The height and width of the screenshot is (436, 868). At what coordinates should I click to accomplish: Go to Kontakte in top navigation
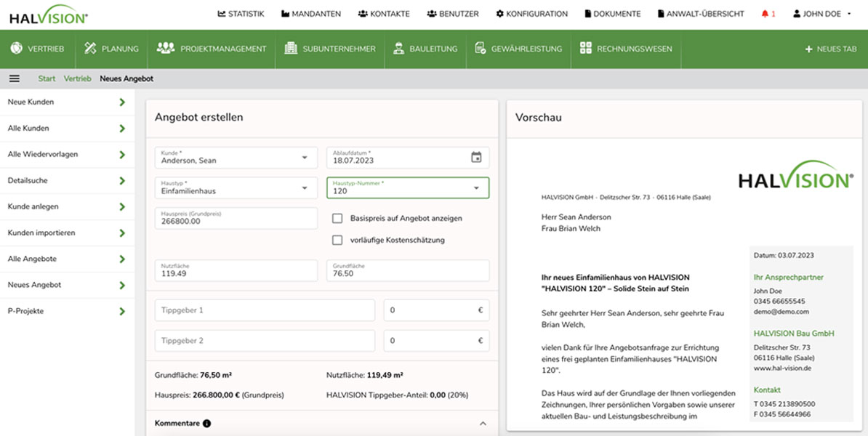pyautogui.click(x=384, y=14)
